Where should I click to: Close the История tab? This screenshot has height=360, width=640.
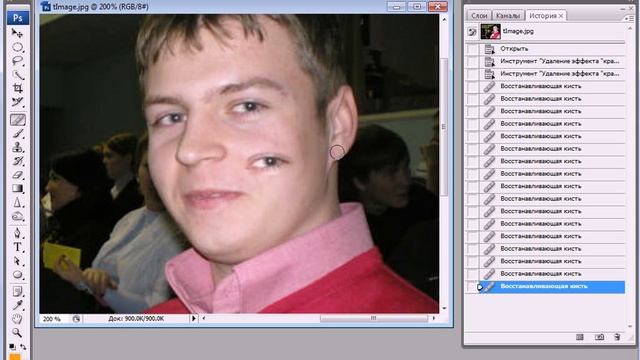pos(561,16)
